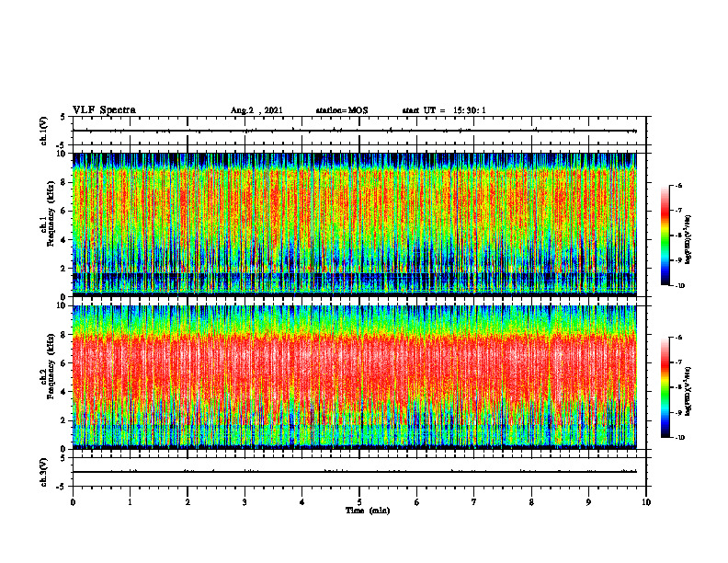
Task: Click the "station=MOS" header text
Action: [x=342, y=110]
